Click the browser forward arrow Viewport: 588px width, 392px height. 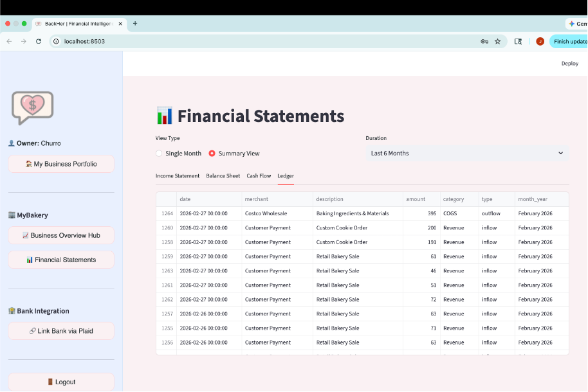coord(24,41)
